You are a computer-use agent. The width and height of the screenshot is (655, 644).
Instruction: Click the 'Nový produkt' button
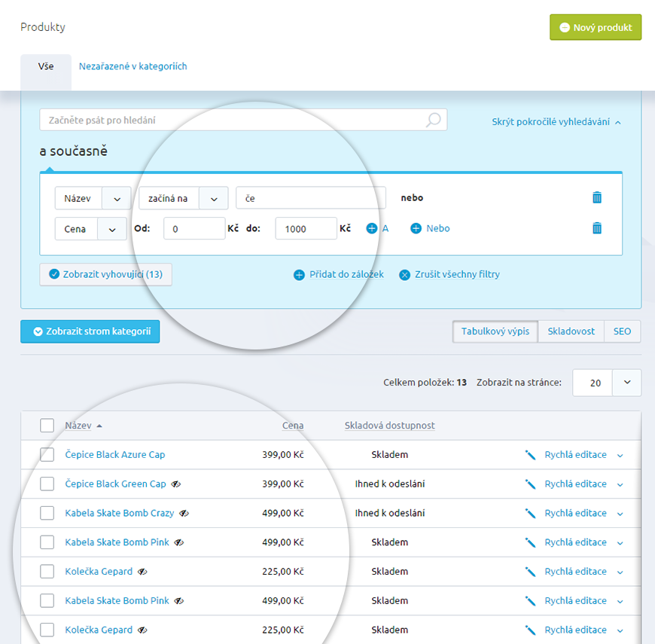(x=596, y=27)
